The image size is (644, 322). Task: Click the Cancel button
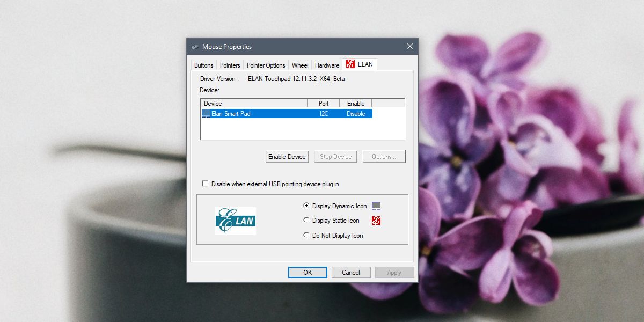pyautogui.click(x=351, y=273)
